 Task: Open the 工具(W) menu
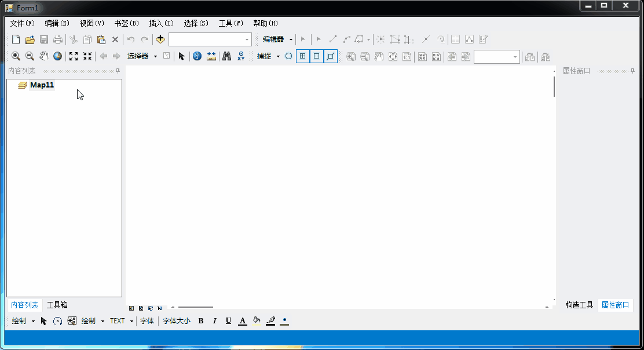point(231,23)
